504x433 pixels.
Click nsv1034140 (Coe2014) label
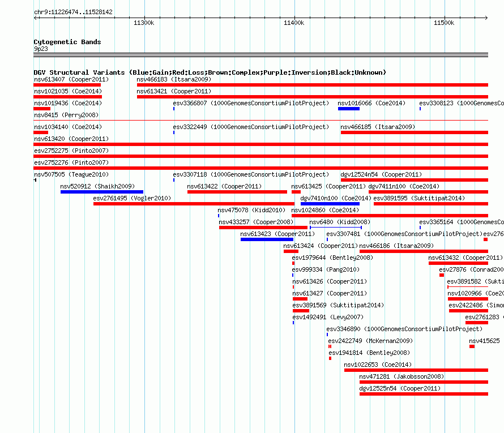coord(68,127)
